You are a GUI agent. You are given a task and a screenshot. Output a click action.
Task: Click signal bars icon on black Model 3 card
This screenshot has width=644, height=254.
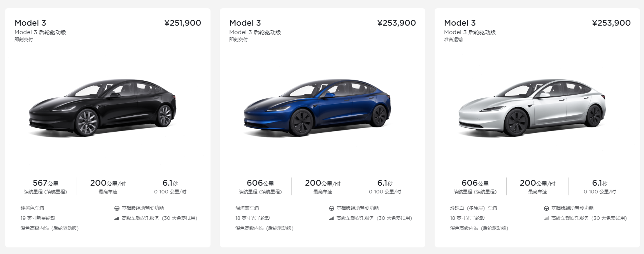pyautogui.click(x=117, y=219)
